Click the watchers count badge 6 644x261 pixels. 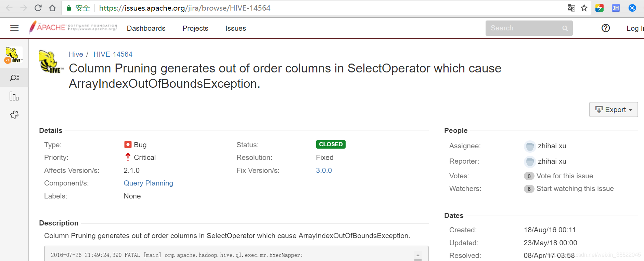pyautogui.click(x=529, y=189)
